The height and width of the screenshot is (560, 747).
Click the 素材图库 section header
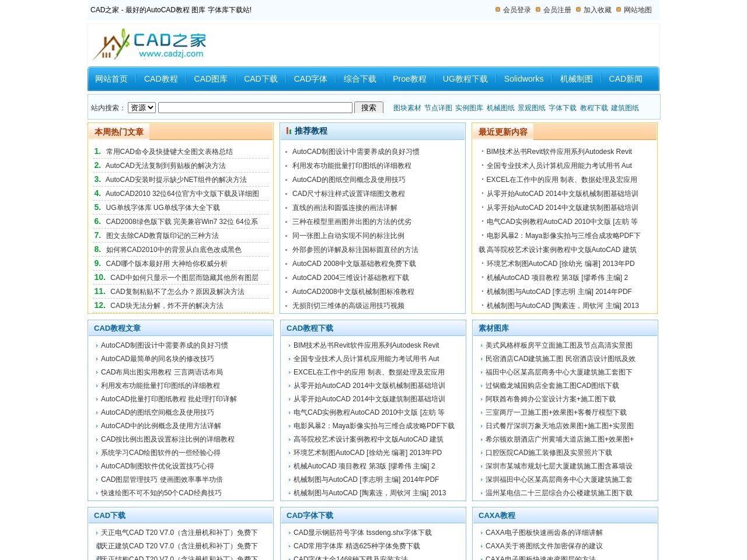point(494,328)
